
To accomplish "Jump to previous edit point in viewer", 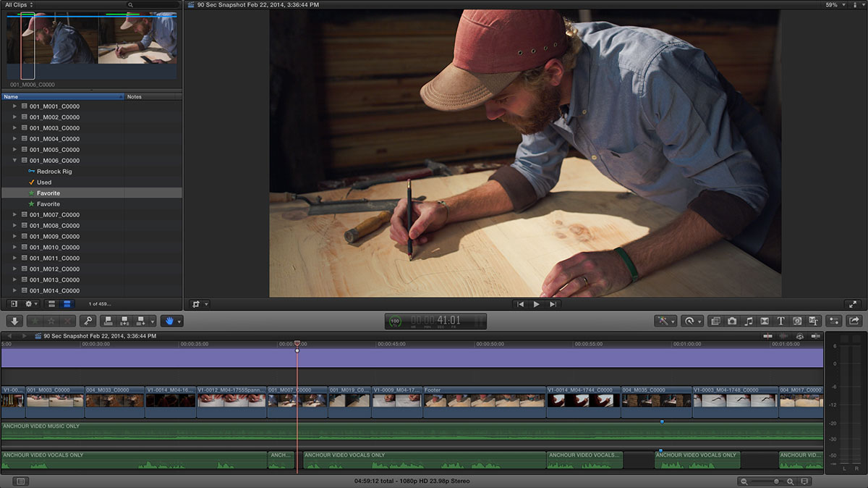I will tap(520, 304).
